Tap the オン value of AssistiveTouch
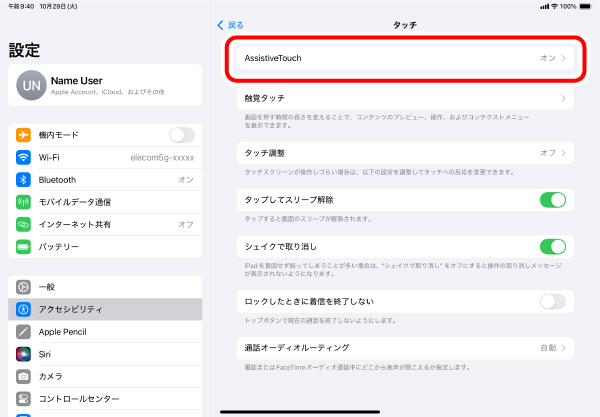This screenshot has width=600, height=417. click(x=548, y=58)
